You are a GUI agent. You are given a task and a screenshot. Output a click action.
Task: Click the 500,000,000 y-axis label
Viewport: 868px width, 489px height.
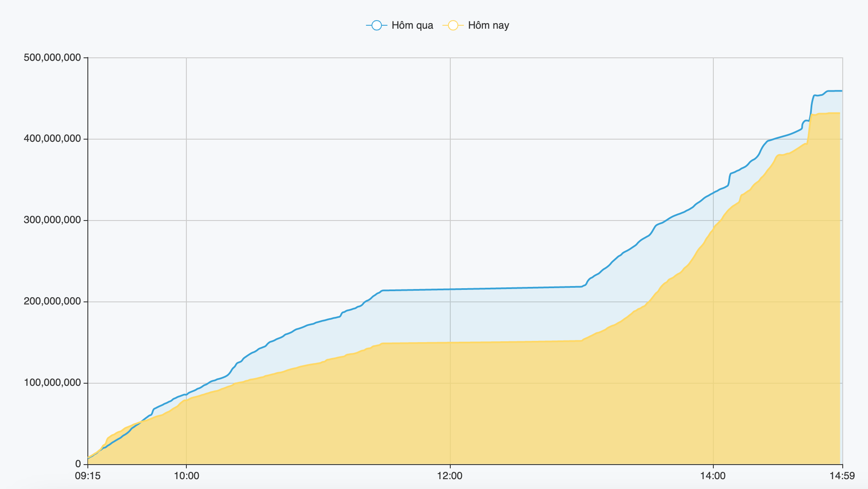click(52, 57)
